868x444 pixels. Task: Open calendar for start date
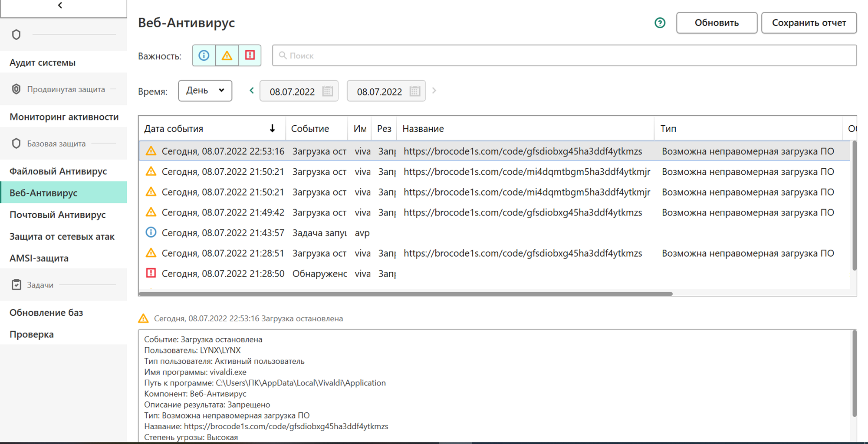pyautogui.click(x=328, y=91)
